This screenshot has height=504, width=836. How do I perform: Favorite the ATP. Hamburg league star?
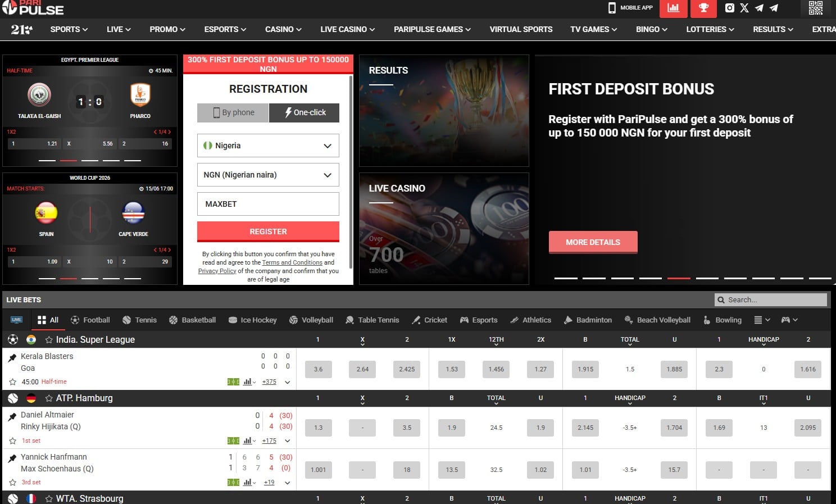49,398
